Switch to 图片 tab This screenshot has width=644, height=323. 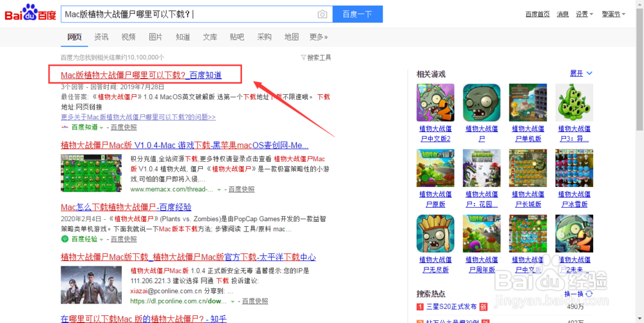(156, 37)
